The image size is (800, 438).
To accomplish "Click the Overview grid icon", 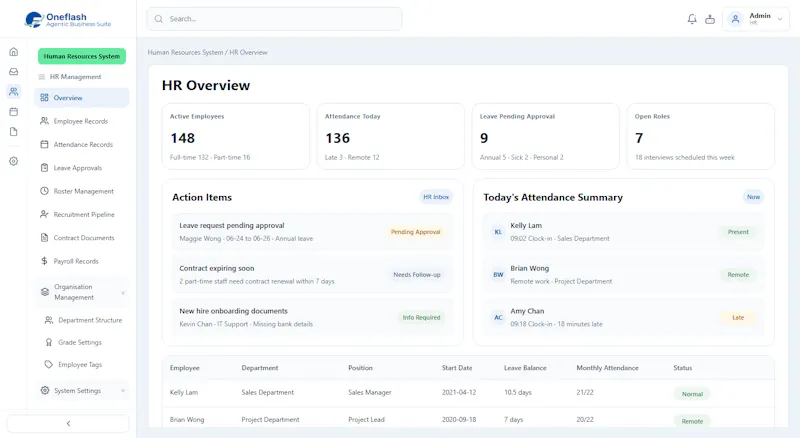I will coord(44,98).
